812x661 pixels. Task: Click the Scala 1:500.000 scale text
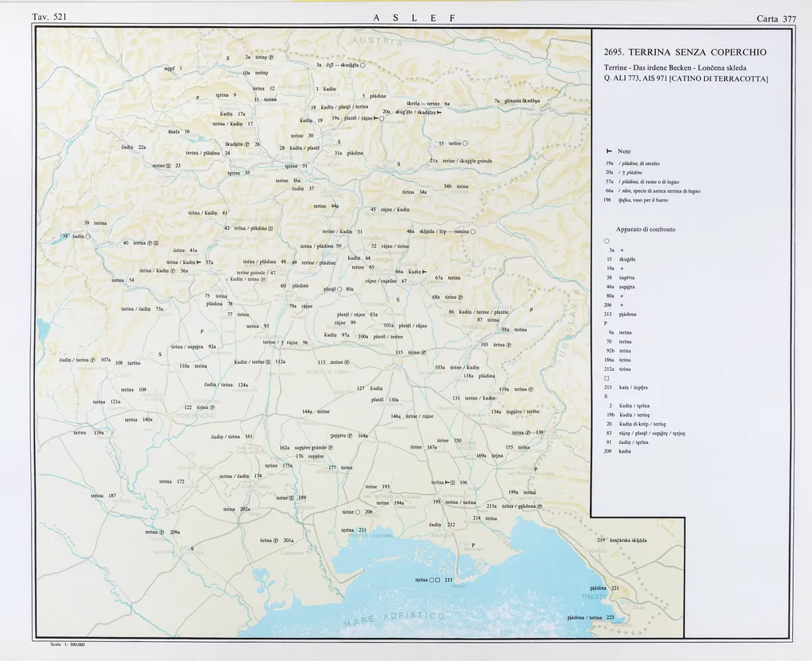click(x=67, y=645)
